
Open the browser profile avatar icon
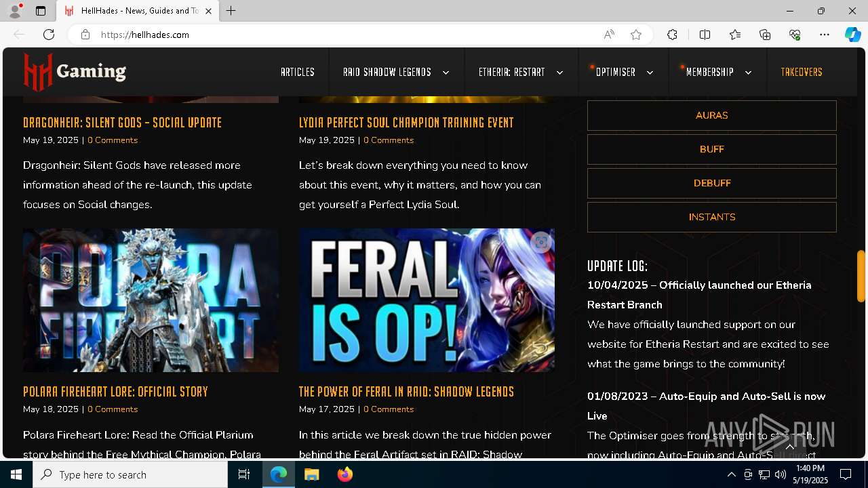15,11
